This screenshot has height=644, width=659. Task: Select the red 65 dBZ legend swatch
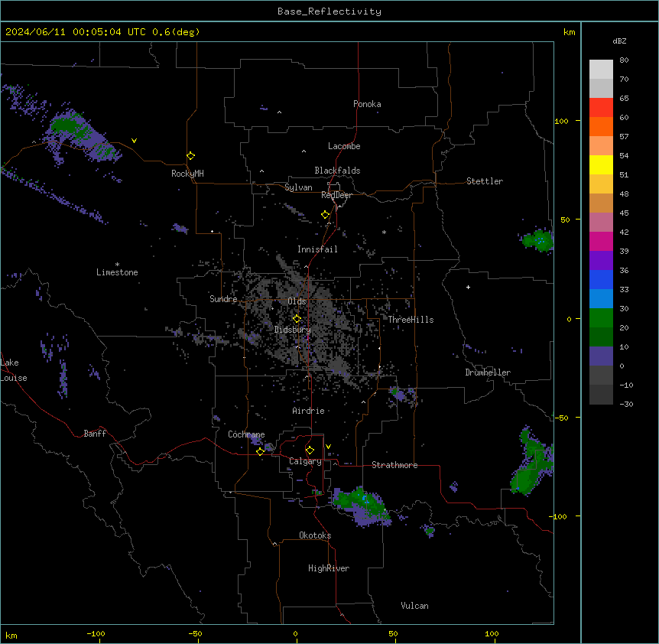coord(601,108)
